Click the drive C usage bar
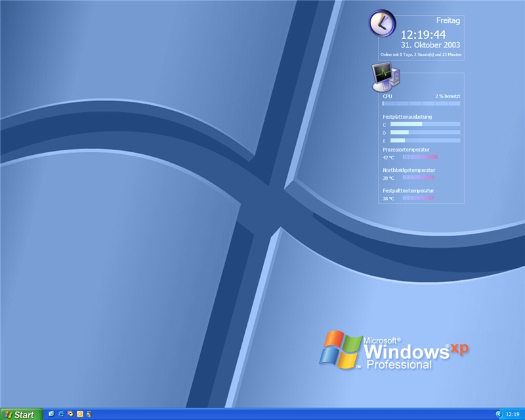The width and height of the screenshot is (525, 420). click(x=425, y=124)
